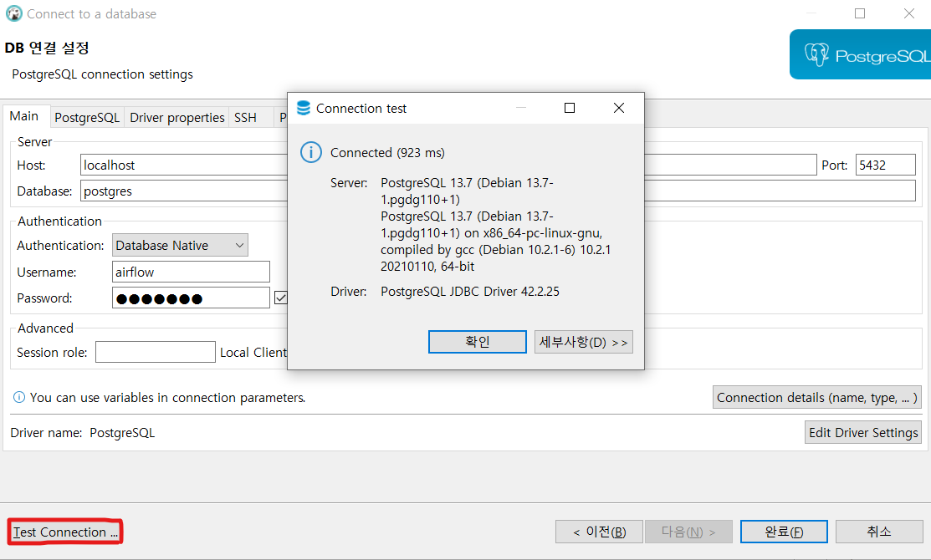Click the Username field containing airflow
931x560 pixels.
point(191,272)
